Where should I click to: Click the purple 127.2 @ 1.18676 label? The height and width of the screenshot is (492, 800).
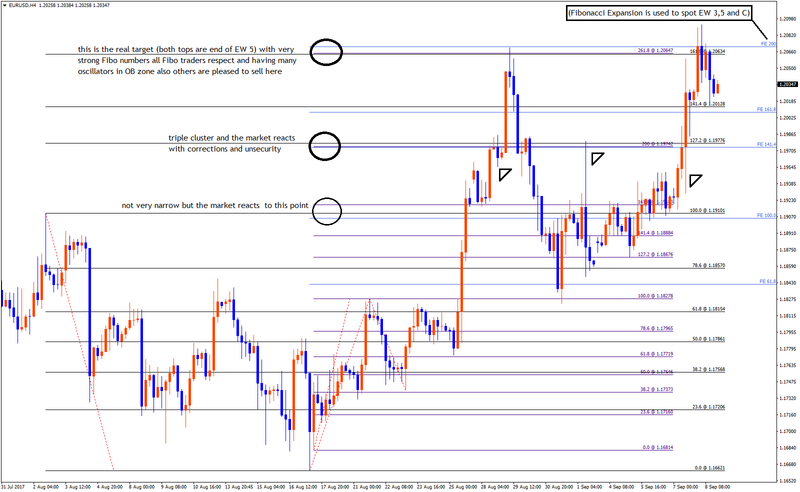655,254
